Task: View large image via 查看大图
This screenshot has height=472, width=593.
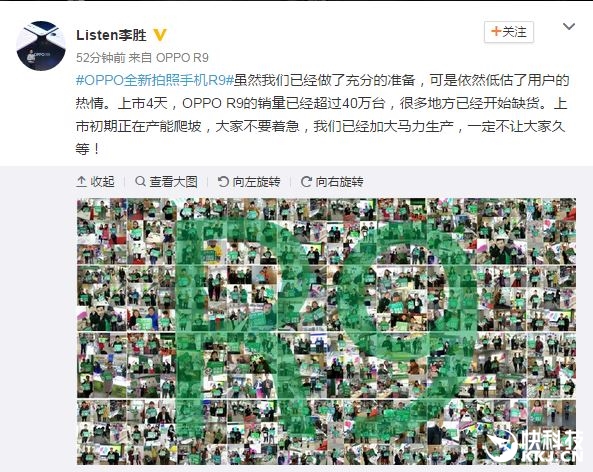Action: pyautogui.click(x=166, y=182)
